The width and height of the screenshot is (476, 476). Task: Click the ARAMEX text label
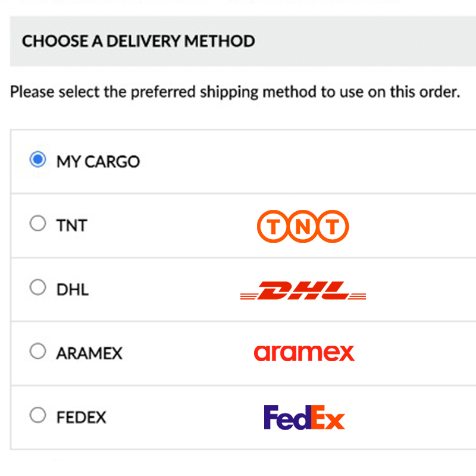89,353
